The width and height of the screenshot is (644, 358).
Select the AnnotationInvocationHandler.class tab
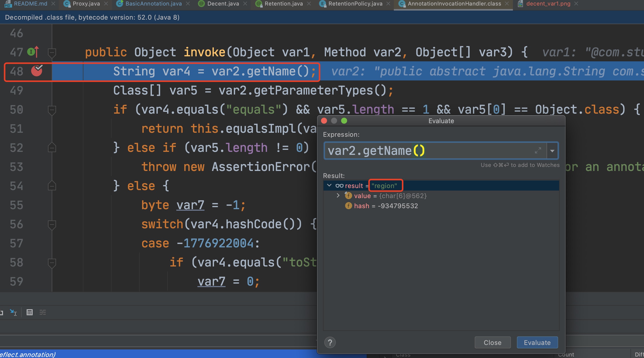pyautogui.click(x=454, y=4)
